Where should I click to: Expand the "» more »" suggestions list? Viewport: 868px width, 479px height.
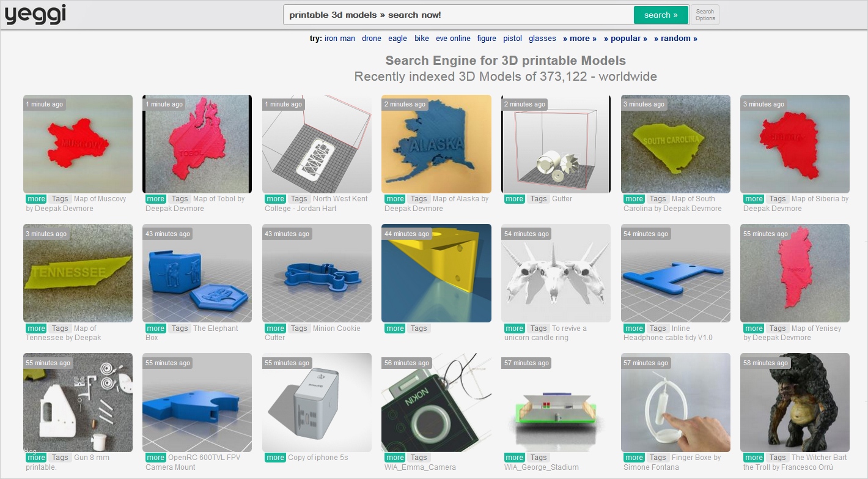pyautogui.click(x=579, y=38)
